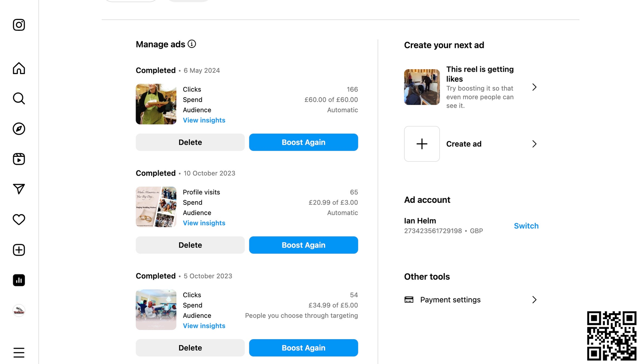Click the 6 May 2024 ad thumbnail
This screenshot has width=640, height=364.
click(156, 104)
